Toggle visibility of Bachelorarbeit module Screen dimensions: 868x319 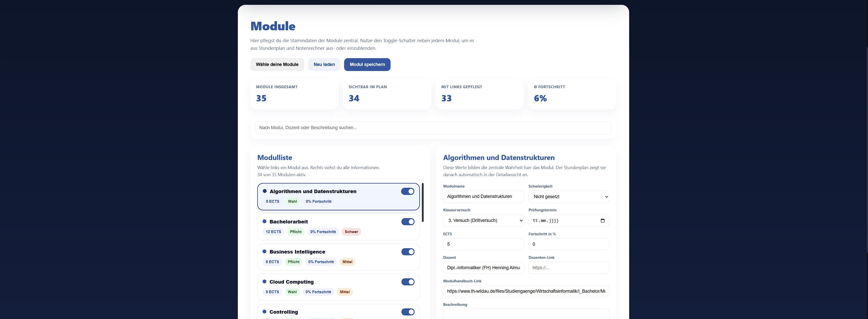pyautogui.click(x=408, y=222)
